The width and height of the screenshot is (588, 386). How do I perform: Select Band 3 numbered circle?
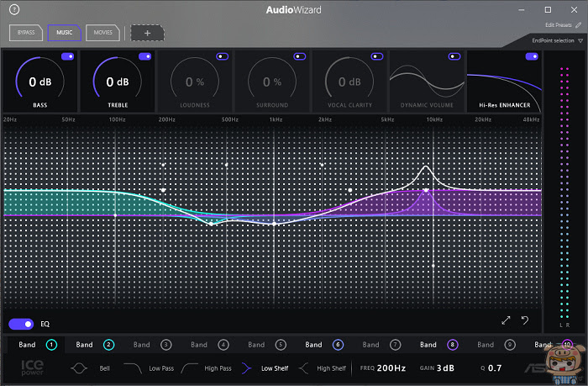(166, 345)
